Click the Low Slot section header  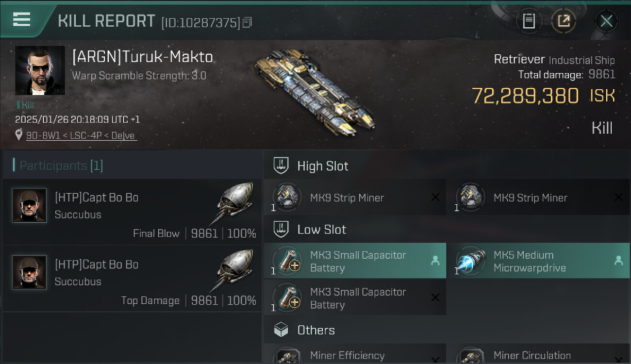point(321,230)
